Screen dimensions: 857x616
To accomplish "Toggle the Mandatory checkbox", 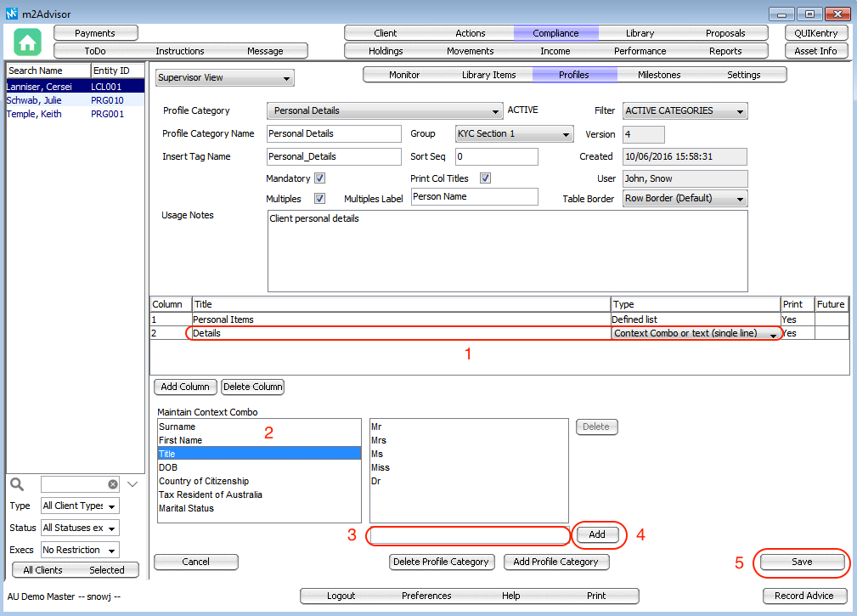I will pos(319,178).
